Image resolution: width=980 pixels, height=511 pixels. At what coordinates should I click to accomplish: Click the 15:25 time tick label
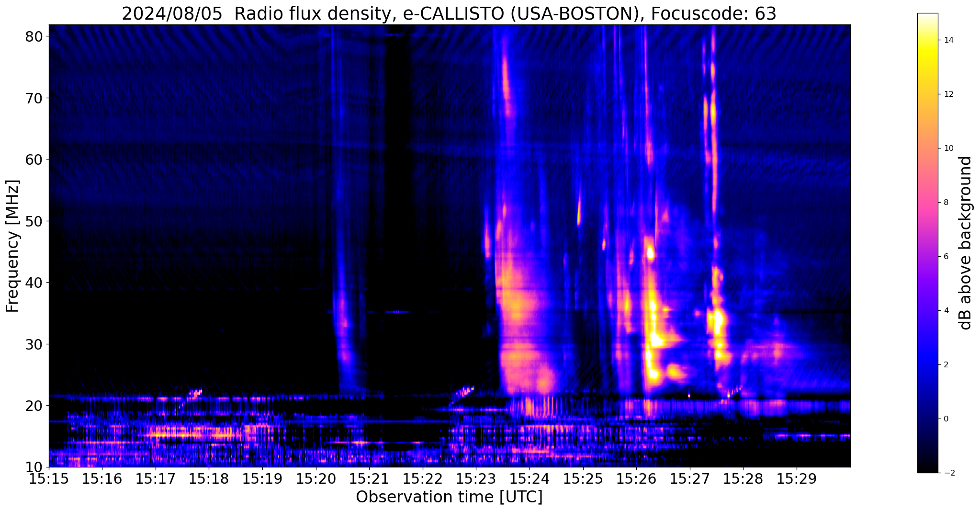click(x=583, y=479)
